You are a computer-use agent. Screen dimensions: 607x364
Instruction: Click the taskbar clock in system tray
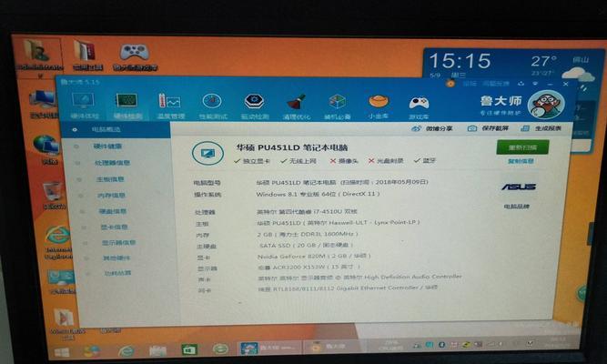pyautogui.click(x=557, y=342)
